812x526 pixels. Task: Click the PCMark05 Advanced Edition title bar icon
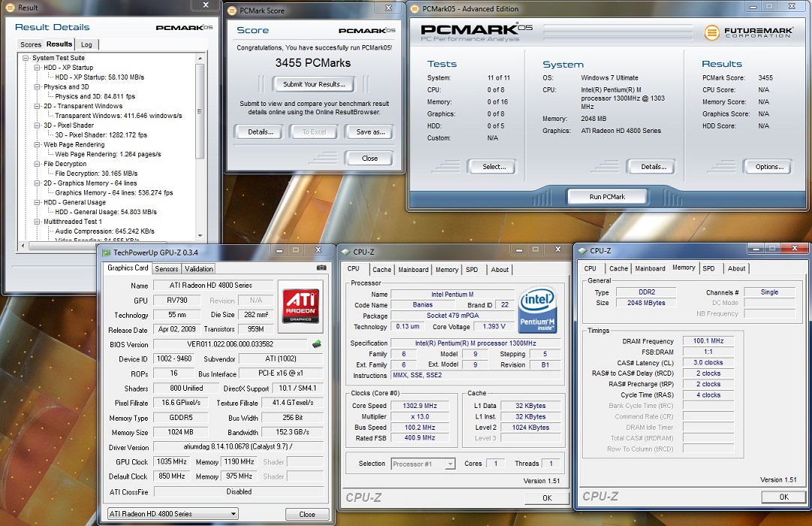click(x=415, y=9)
